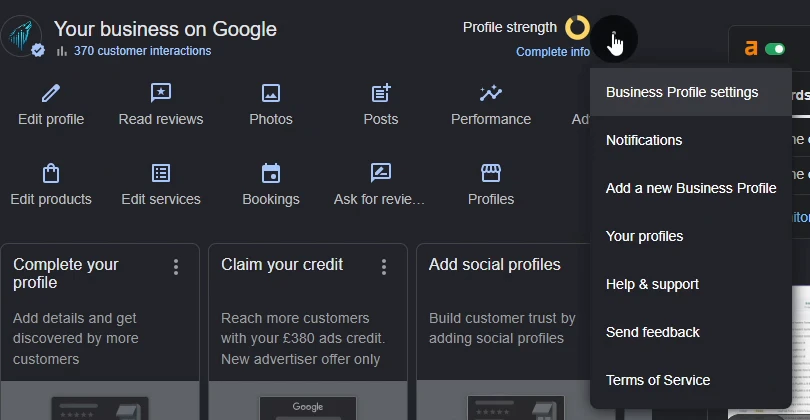
Task: Select Notifications from the menu
Action: pyautogui.click(x=691, y=141)
